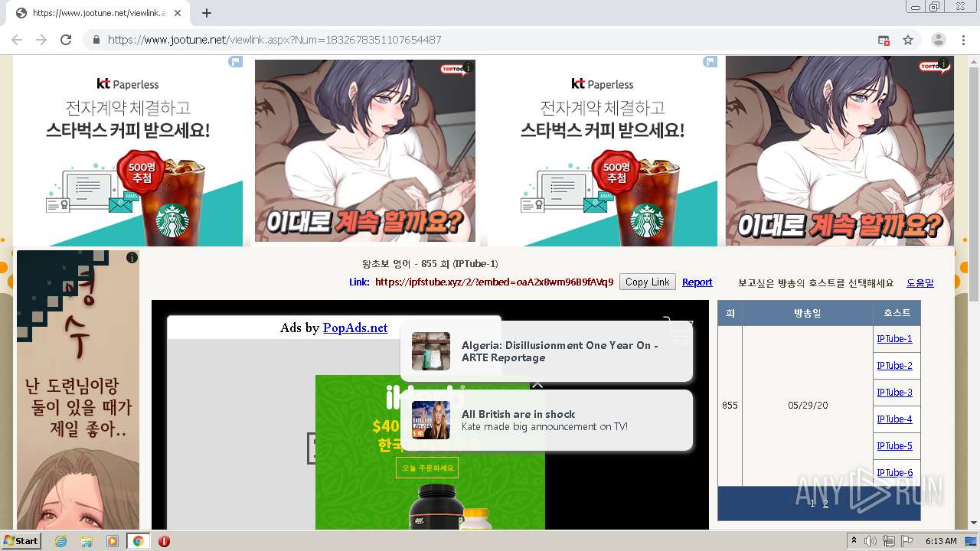Go back to the previous page
980x551 pixels.
pos(17,40)
